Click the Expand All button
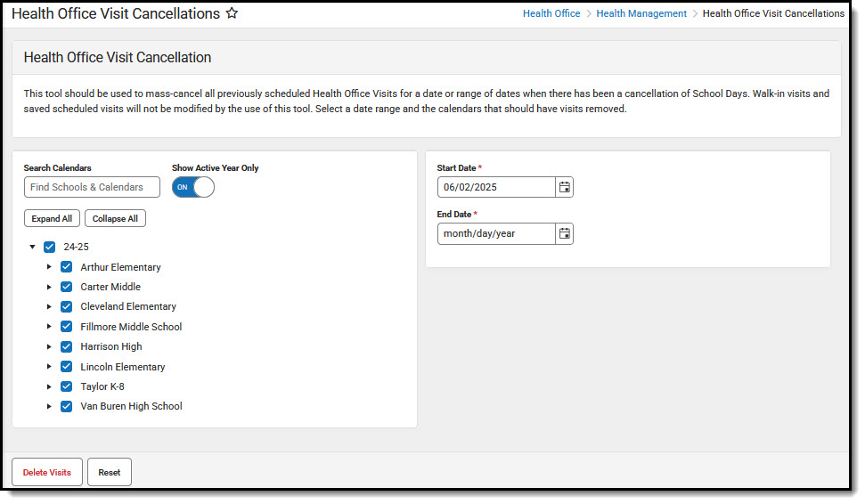This screenshot has height=504, width=865. point(52,219)
